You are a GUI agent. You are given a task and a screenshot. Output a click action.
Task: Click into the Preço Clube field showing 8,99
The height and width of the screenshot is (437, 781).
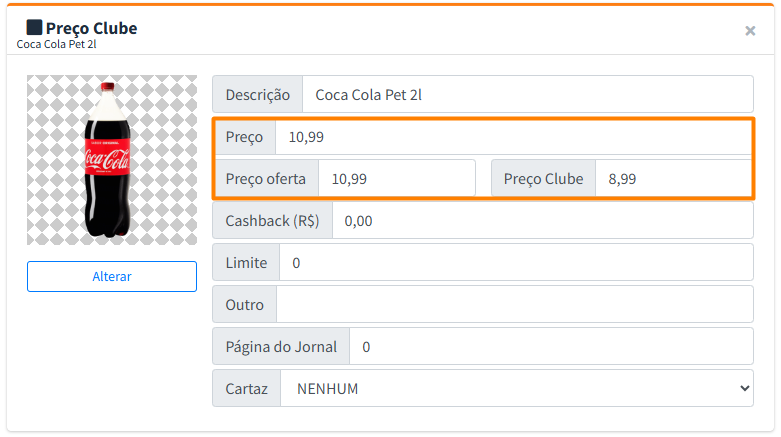click(672, 179)
